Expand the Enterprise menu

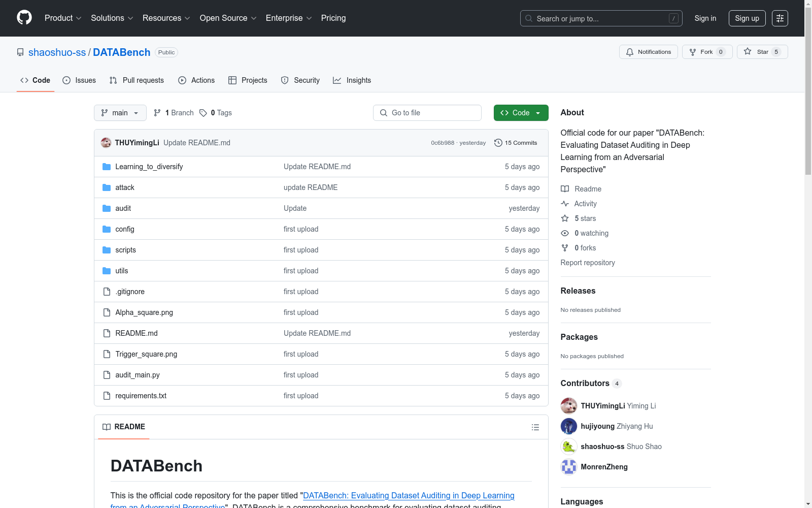(x=289, y=18)
